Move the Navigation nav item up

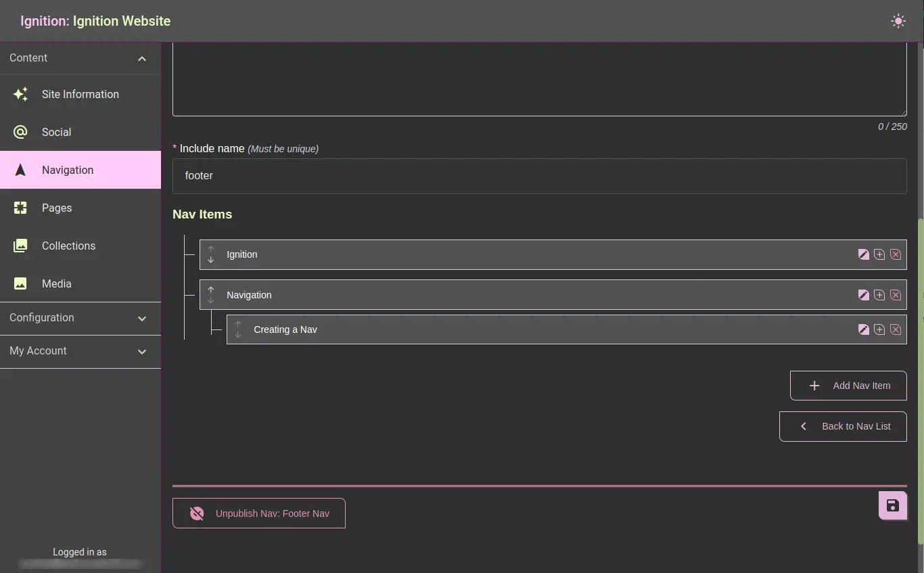(x=210, y=290)
